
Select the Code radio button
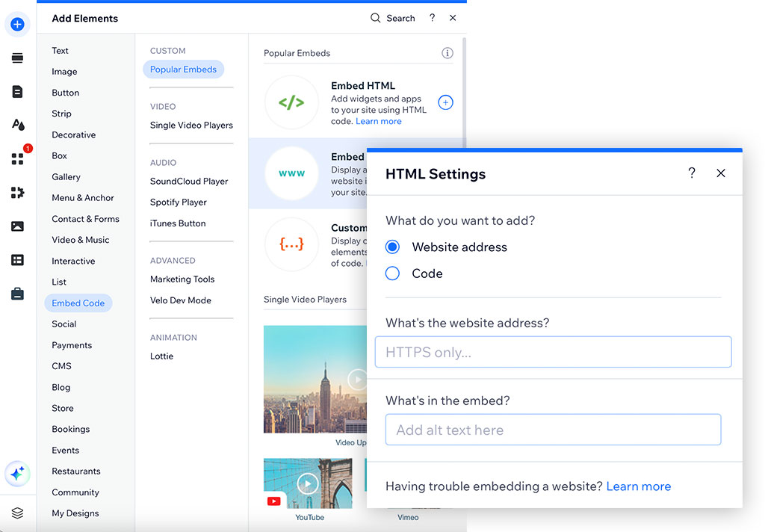tap(392, 273)
